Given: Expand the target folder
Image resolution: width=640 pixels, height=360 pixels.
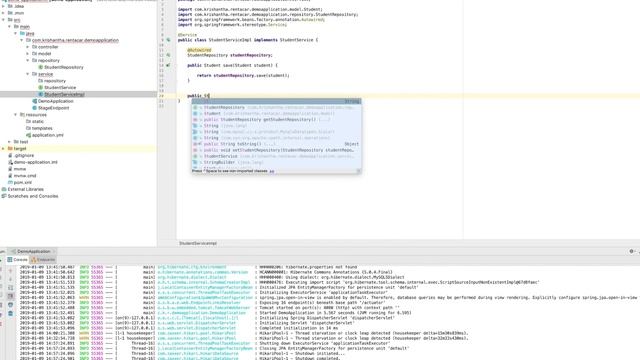Looking at the screenshot, I should (x=3, y=149).
